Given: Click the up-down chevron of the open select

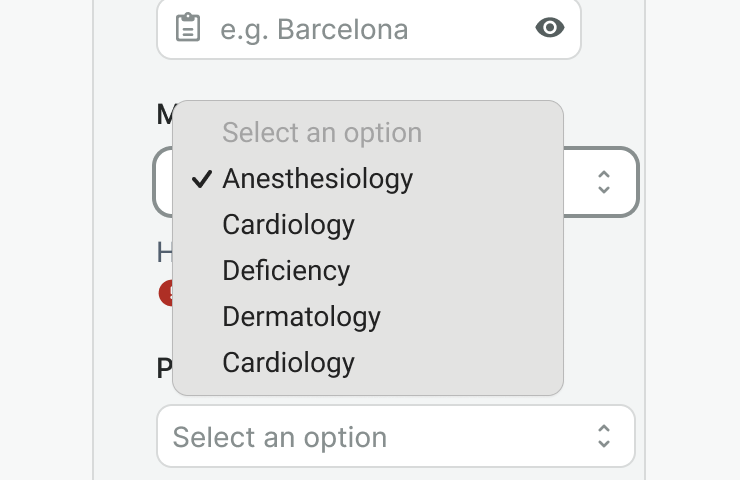Looking at the screenshot, I should coord(603,181).
